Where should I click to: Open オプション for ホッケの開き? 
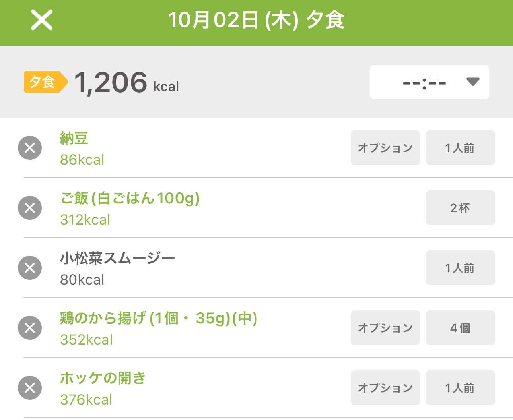tap(385, 388)
